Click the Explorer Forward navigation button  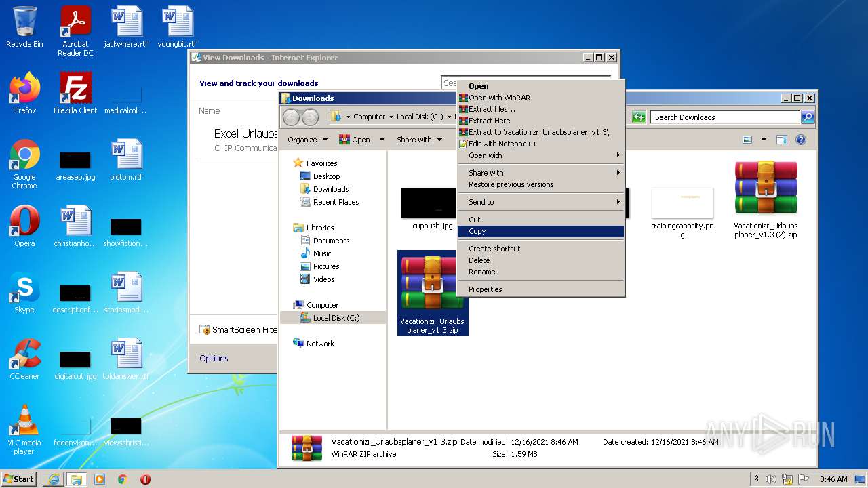(310, 117)
